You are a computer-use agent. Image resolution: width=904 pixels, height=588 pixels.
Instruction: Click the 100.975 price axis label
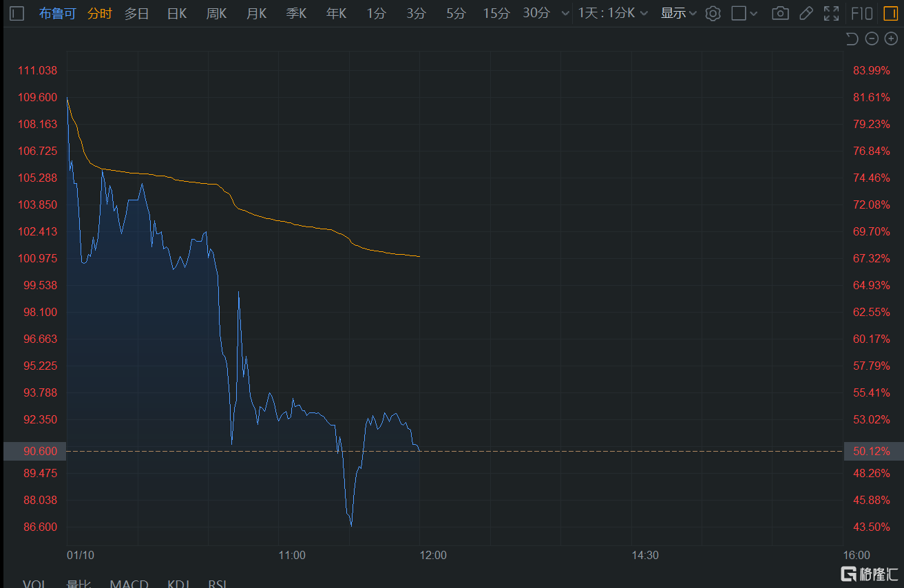pos(37,258)
